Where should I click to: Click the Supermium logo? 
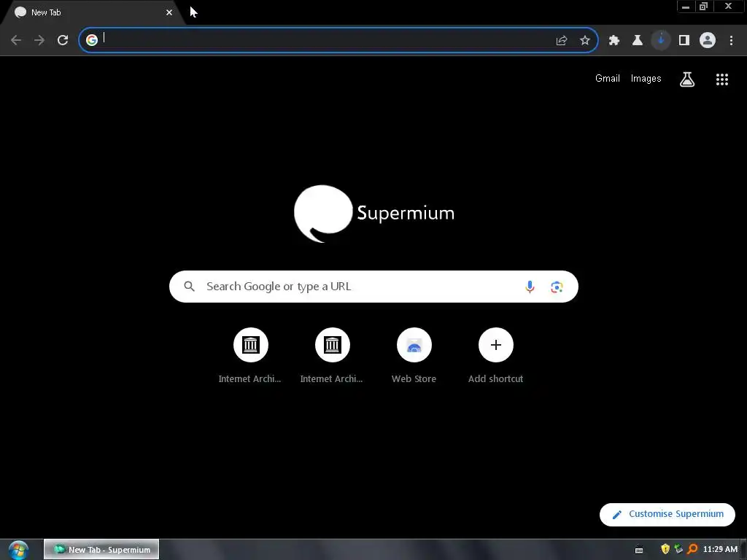coord(374,214)
